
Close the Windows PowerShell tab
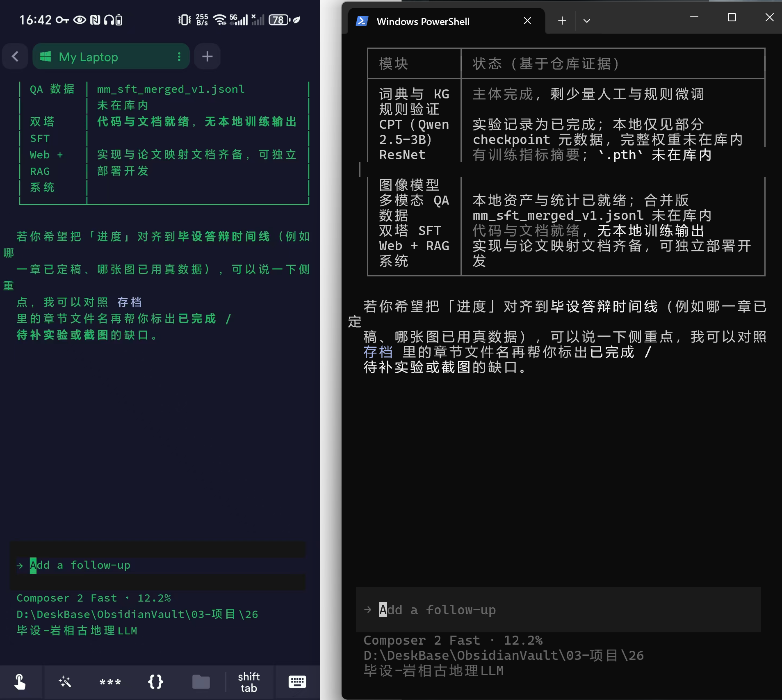[x=527, y=21]
